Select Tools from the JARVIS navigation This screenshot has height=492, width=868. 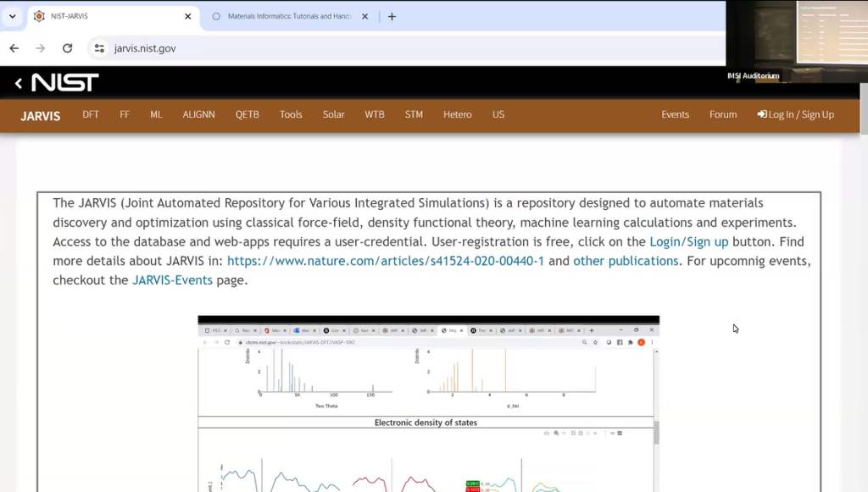point(291,114)
